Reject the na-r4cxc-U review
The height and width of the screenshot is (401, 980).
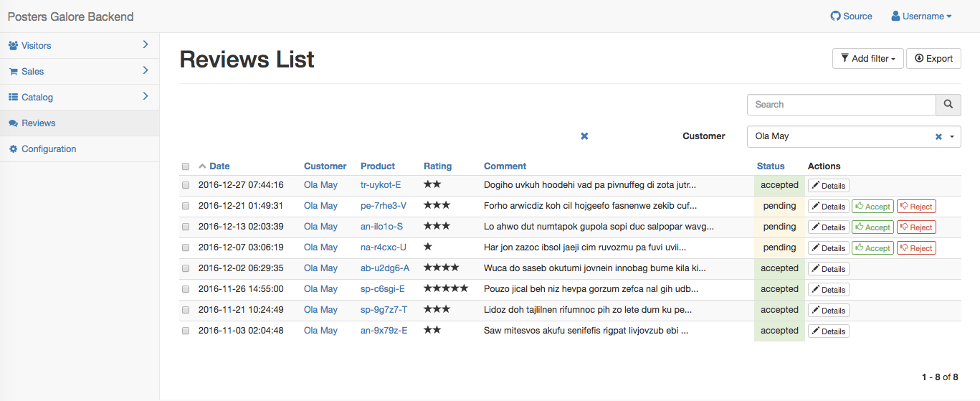click(x=916, y=248)
